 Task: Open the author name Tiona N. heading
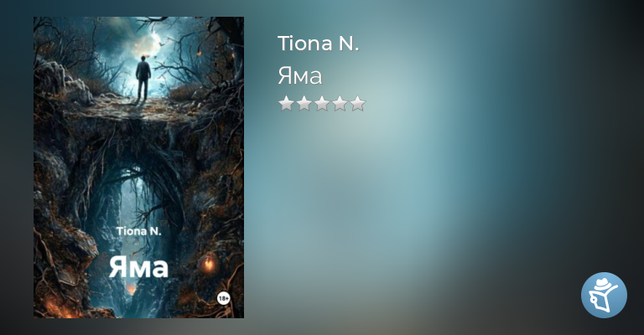[319, 44]
